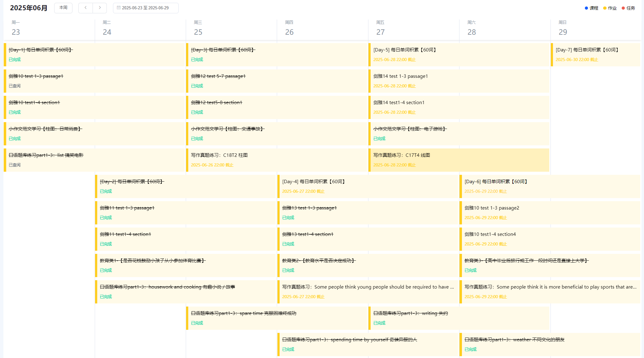Toggle the 作业 legend filter

[x=610, y=8]
